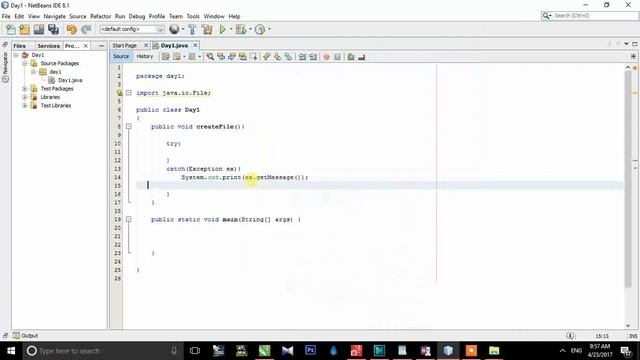Click the New File toolbar icon
This screenshot has width=640, height=360.
tap(11, 29)
